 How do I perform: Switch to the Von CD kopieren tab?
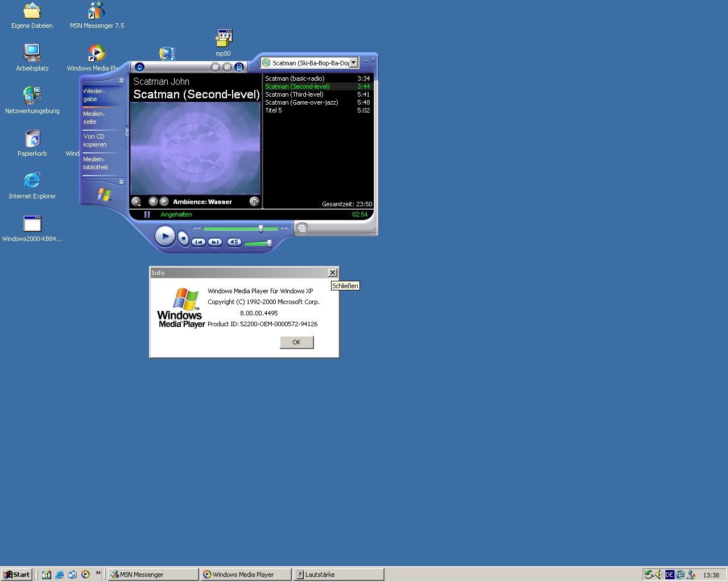[94, 140]
